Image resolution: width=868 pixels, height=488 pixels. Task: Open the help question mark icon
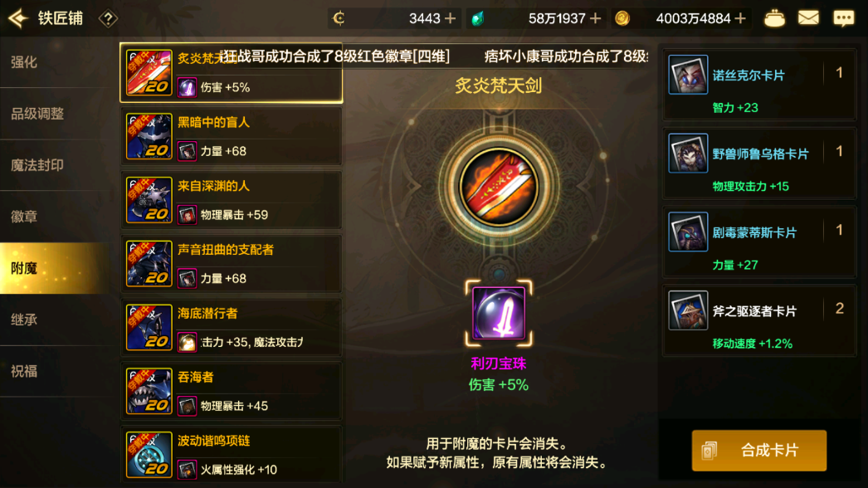108,19
